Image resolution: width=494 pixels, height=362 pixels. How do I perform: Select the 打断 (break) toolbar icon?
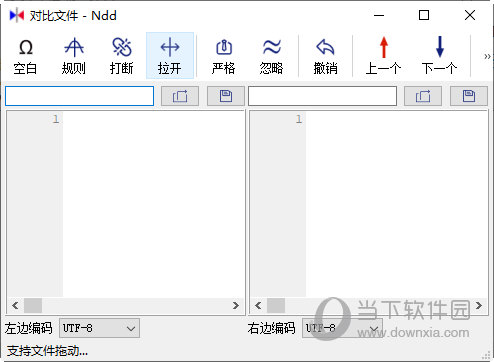[122, 56]
